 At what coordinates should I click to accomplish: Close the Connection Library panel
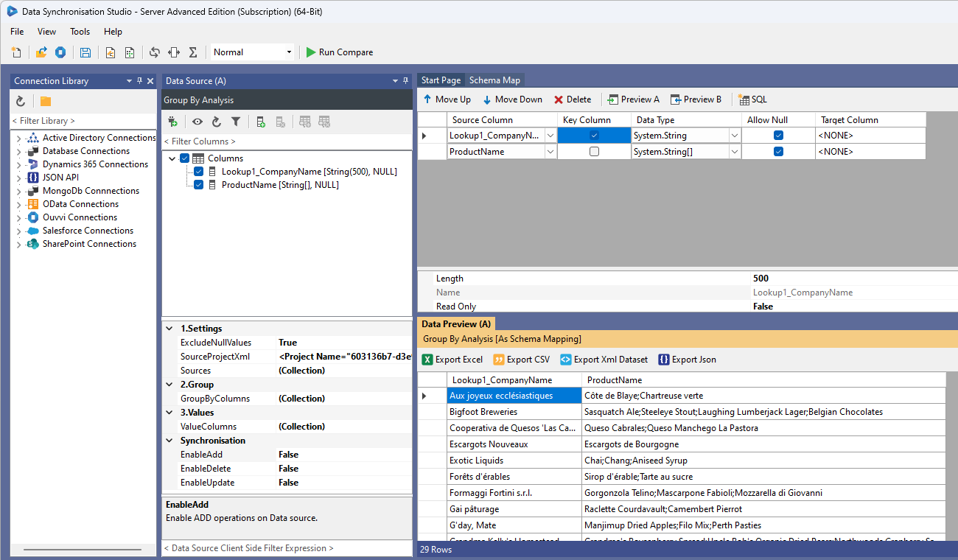tap(150, 81)
